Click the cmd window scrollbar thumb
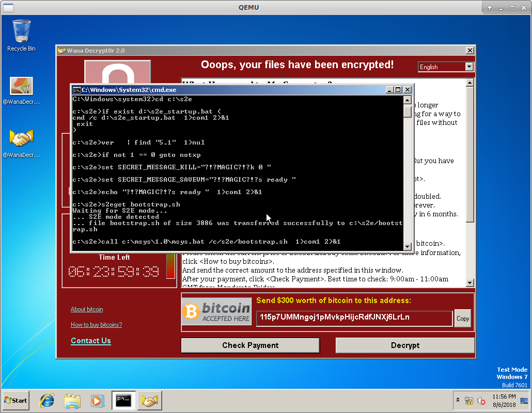This screenshot has height=413, width=532. [x=408, y=112]
